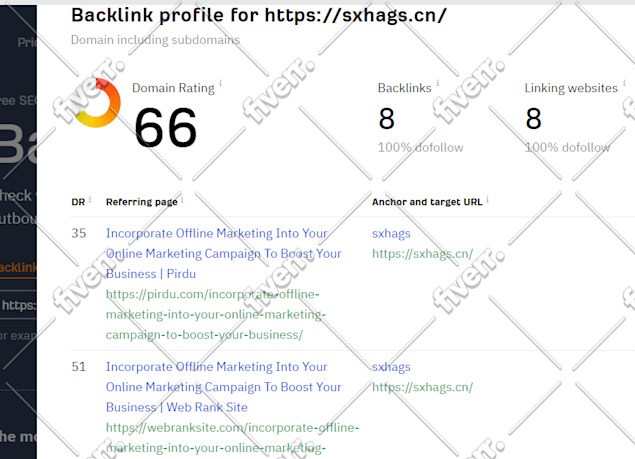This screenshot has height=459, width=635.
Task: Open the Web Rank Site referring page title
Action: 224,387
